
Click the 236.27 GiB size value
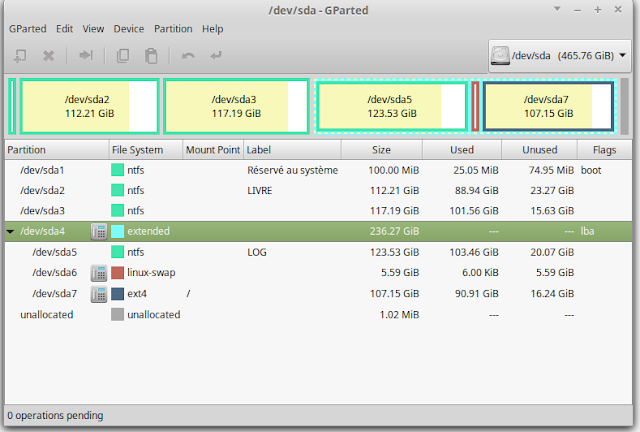click(394, 232)
